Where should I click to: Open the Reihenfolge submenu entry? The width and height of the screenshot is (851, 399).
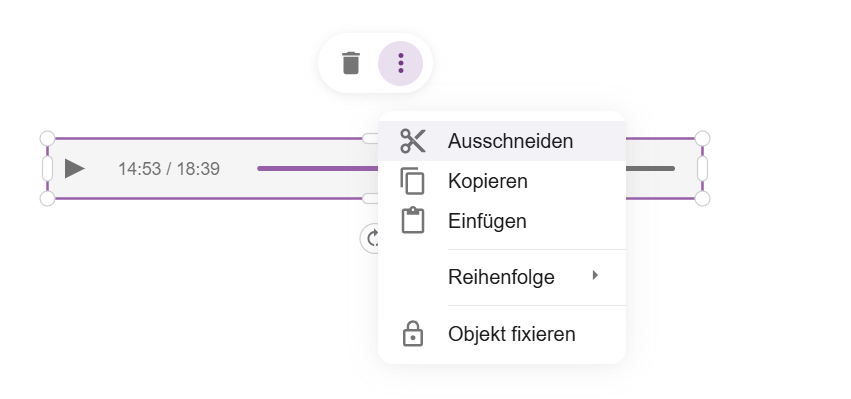[502, 277]
